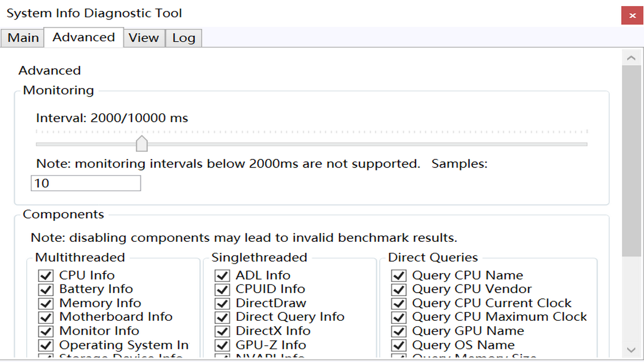Toggle Query GPU Name checkbox
Screen dimensions: 644x362
(x=398, y=331)
